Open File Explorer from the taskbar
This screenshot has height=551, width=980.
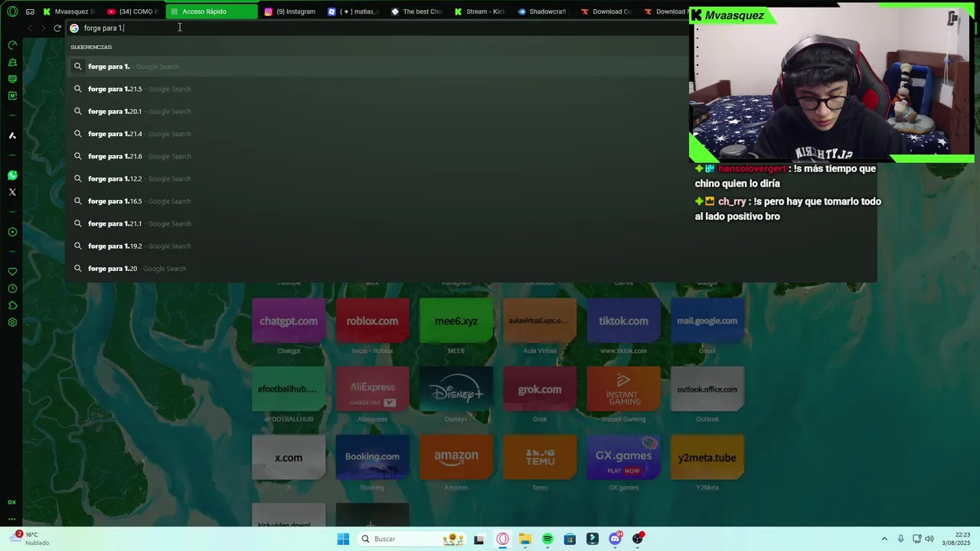tap(525, 539)
